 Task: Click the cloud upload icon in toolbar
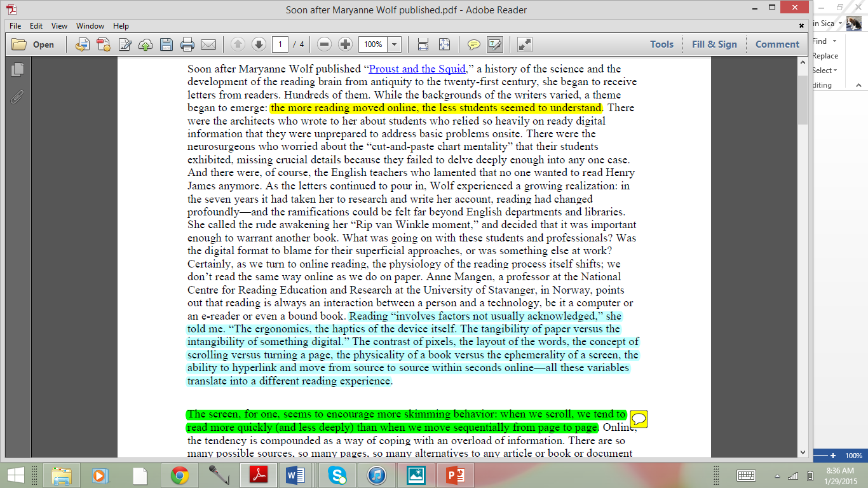point(146,44)
